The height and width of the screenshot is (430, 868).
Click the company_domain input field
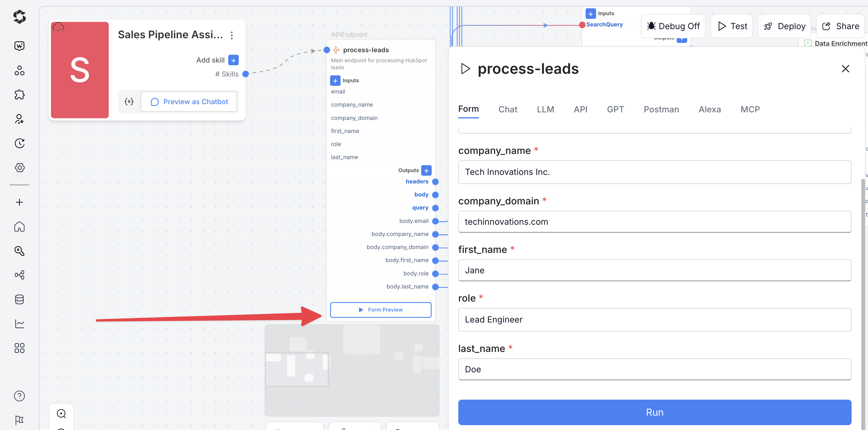(654, 222)
